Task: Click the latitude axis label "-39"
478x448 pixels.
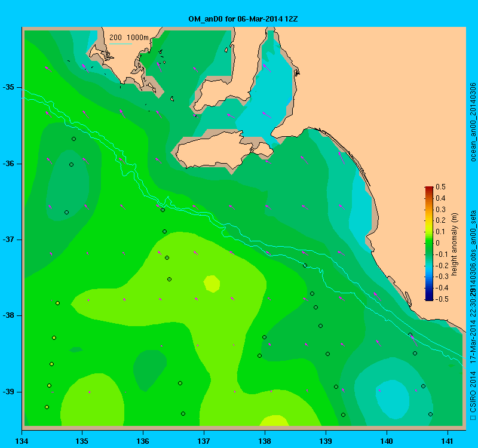Action: click(x=8, y=392)
